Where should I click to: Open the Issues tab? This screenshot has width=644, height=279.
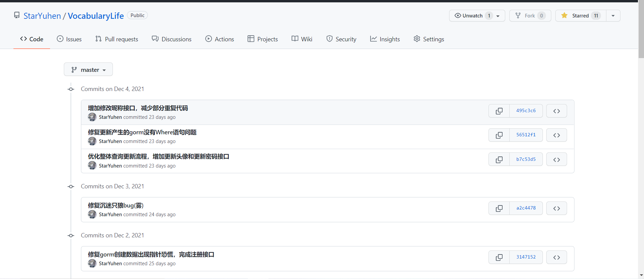[69, 39]
